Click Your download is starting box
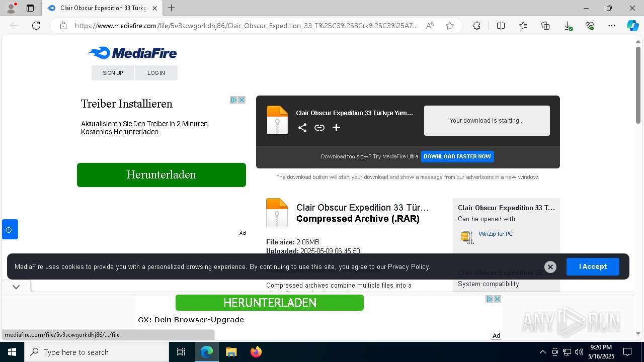The height and width of the screenshot is (362, 644). tap(487, 121)
